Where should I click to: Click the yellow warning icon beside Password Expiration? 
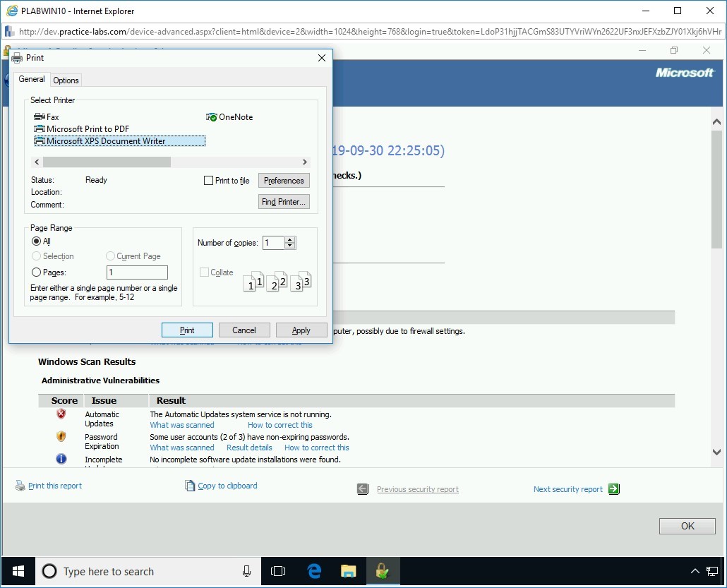click(x=61, y=436)
